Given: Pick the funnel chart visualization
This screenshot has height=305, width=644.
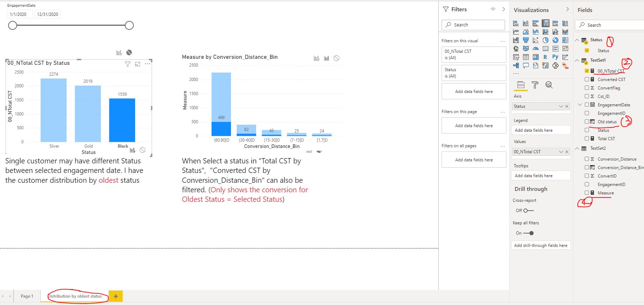Looking at the screenshot, I should pos(526,40).
